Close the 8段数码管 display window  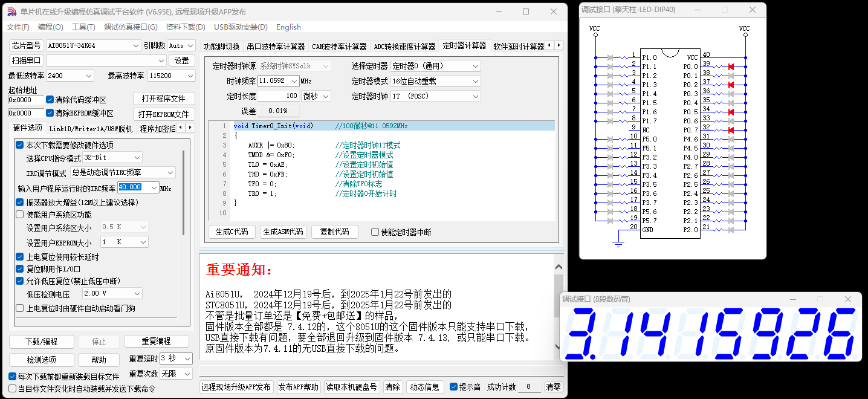[x=847, y=299]
